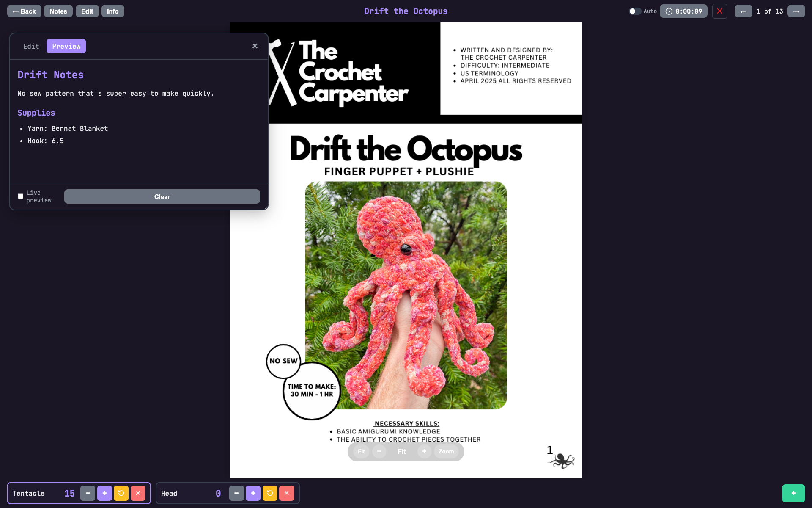Clear the notes content
812x508 pixels.
pyautogui.click(x=162, y=197)
